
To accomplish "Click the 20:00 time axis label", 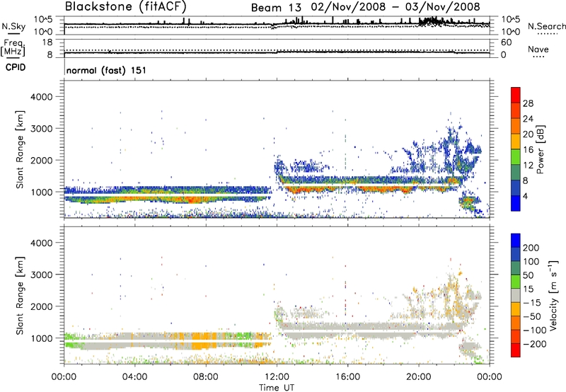I will (419, 377).
